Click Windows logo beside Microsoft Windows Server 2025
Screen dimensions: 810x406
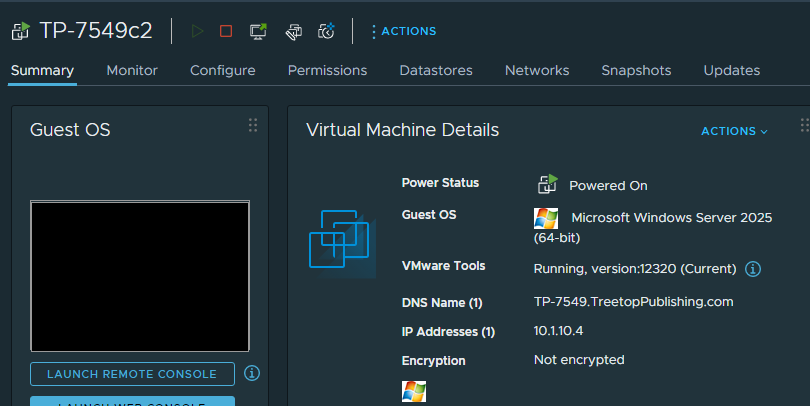[x=546, y=218]
